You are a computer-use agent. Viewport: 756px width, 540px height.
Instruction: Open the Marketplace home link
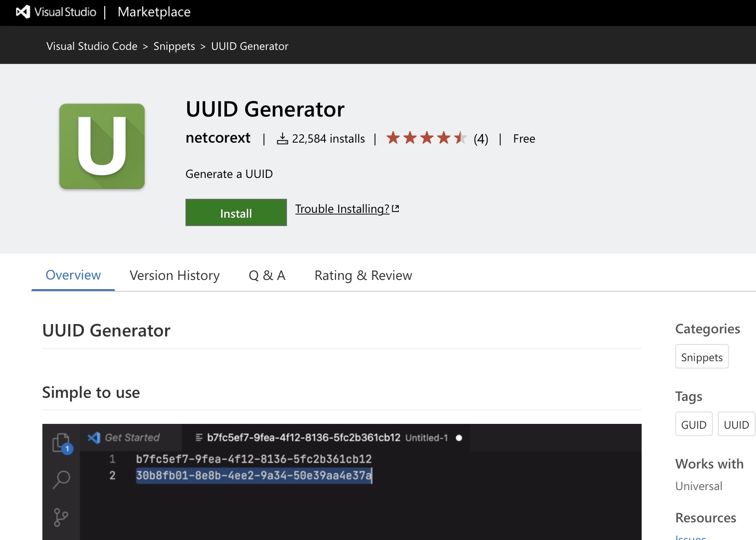click(x=154, y=12)
